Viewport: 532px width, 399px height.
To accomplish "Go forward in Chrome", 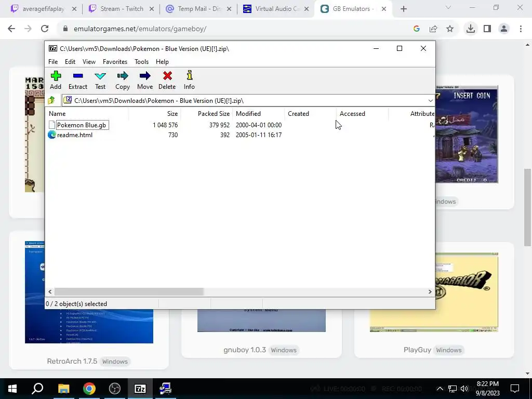I will tap(28, 29).
